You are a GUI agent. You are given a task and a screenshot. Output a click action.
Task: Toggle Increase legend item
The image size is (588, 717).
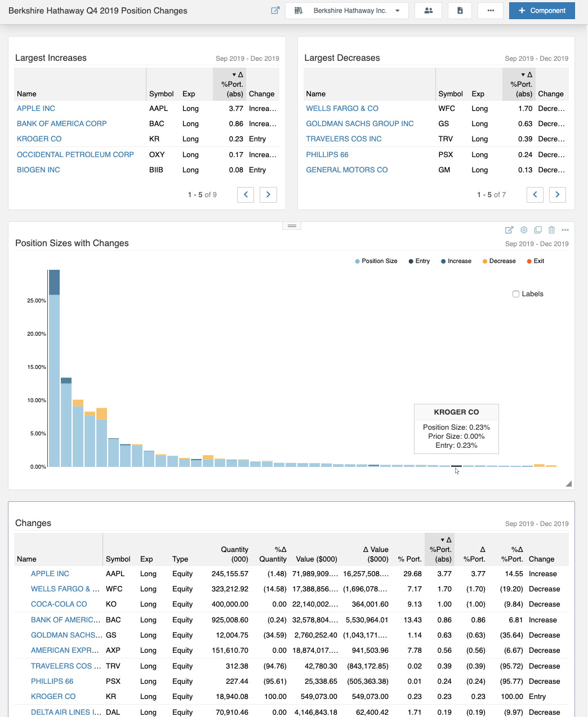pyautogui.click(x=456, y=261)
